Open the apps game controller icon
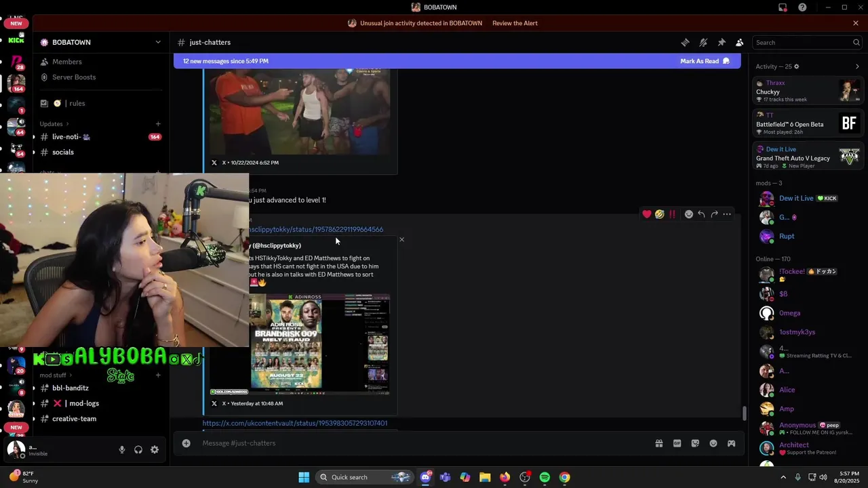The width and height of the screenshot is (868, 488). [x=732, y=443]
